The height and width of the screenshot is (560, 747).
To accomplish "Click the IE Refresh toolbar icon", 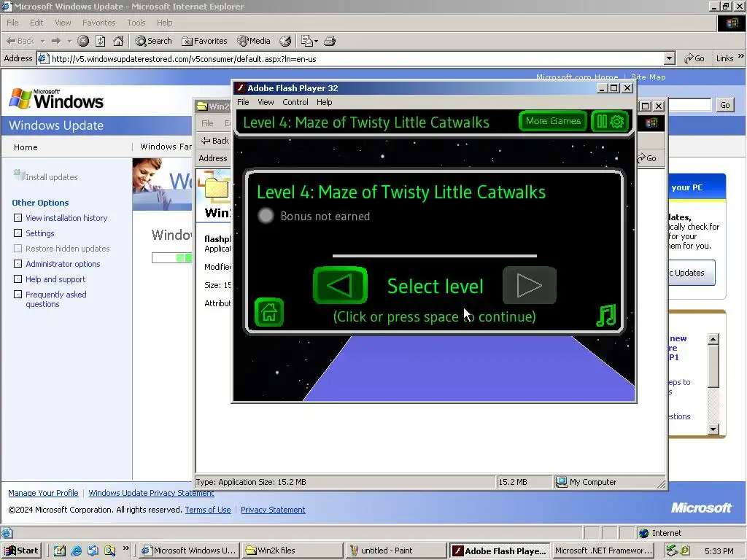I will point(101,41).
